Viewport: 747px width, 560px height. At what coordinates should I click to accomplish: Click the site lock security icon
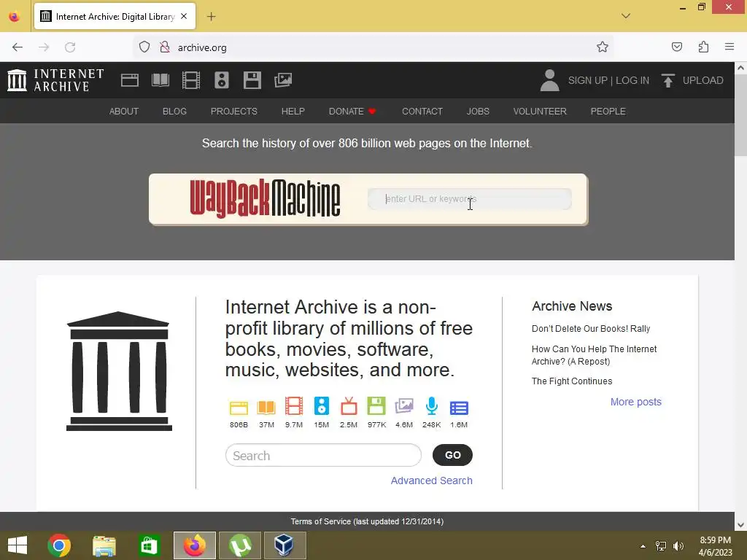165,47
